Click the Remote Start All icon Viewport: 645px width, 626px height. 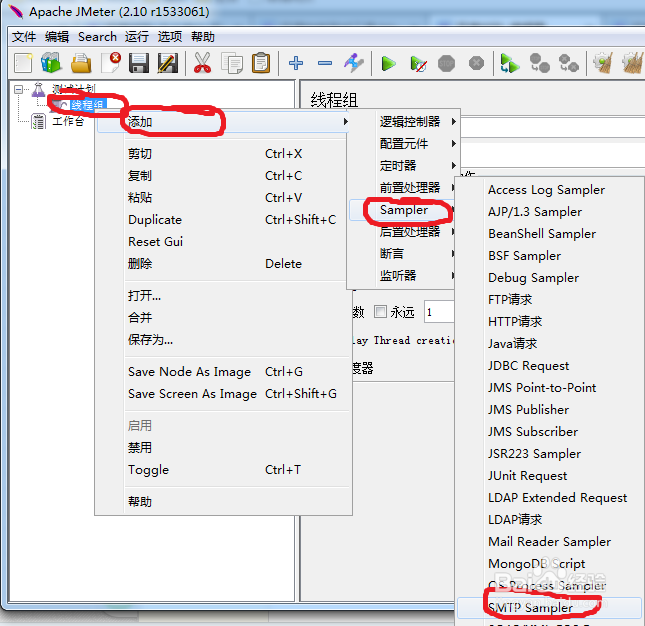[x=510, y=64]
